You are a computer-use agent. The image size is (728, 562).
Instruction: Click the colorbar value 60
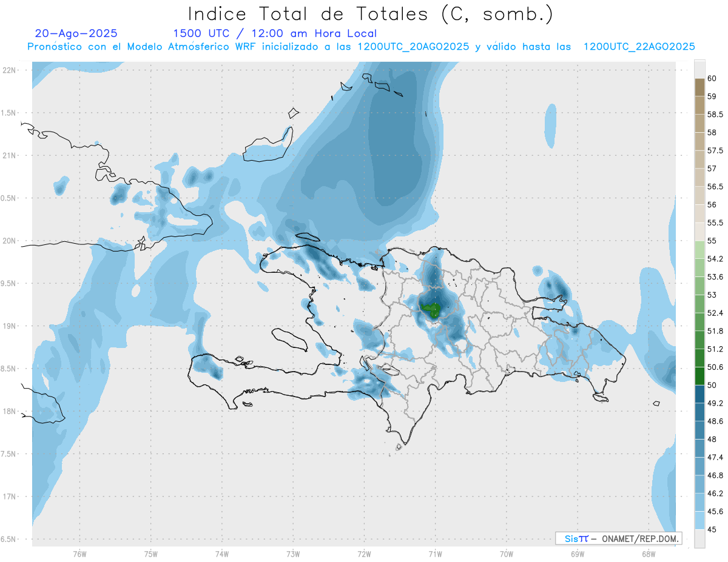click(712, 78)
